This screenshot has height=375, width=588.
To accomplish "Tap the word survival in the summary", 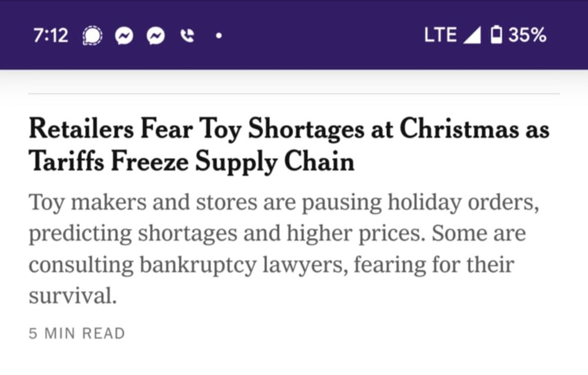I will 73,295.
